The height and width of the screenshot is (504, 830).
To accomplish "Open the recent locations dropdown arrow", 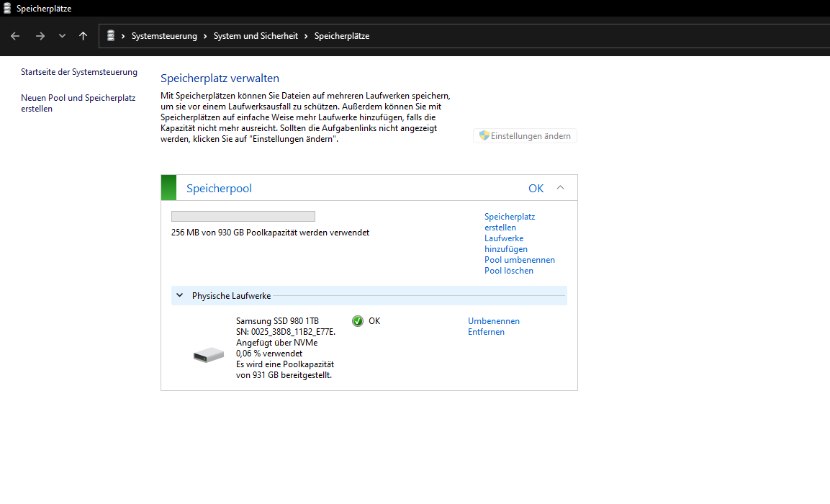I will coord(62,36).
